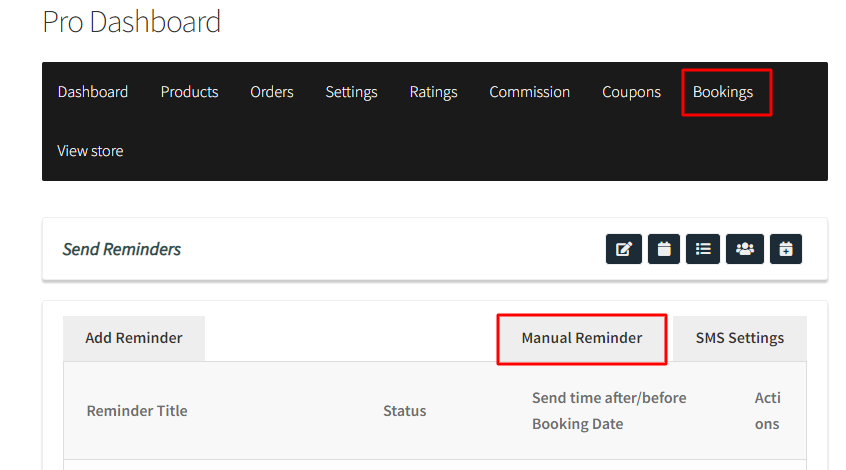The width and height of the screenshot is (846, 470).
Task: Click the Reminder Title column header
Action: pyautogui.click(x=137, y=411)
